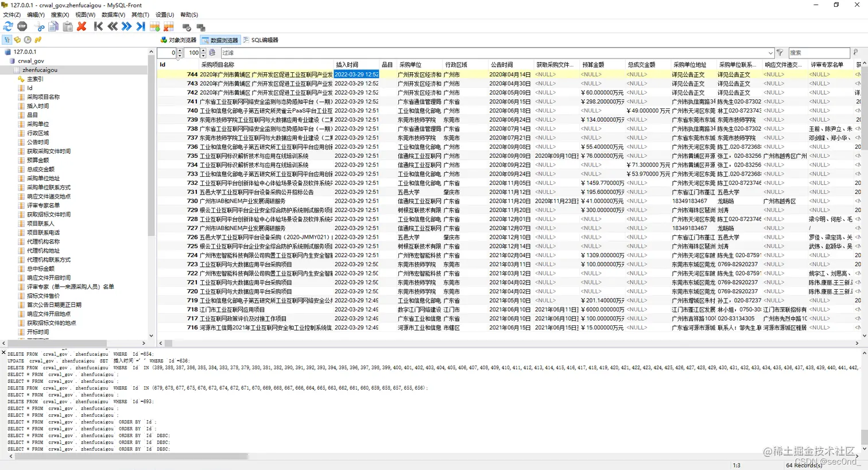
Task: Close the SQL log panel X
Action: point(3,352)
